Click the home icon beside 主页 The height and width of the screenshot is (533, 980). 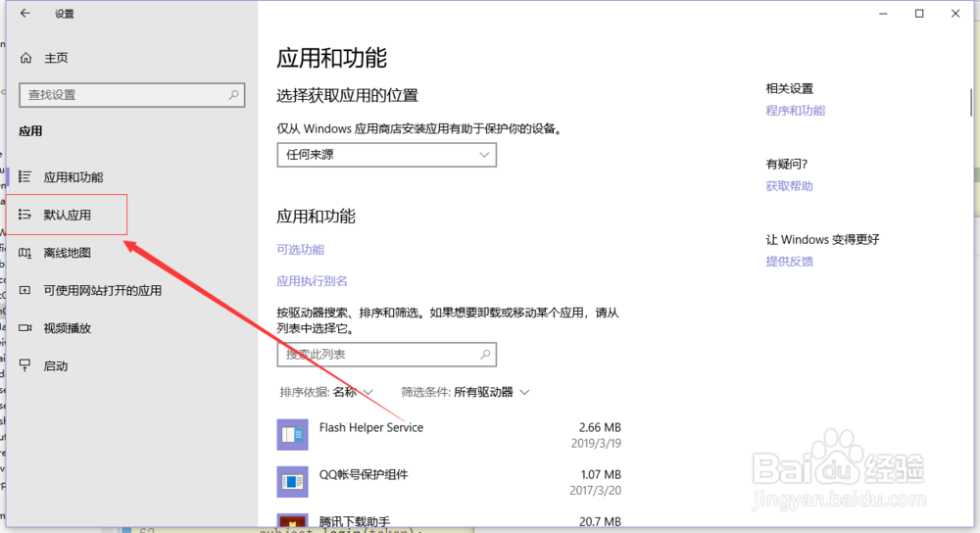tap(25, 58)
